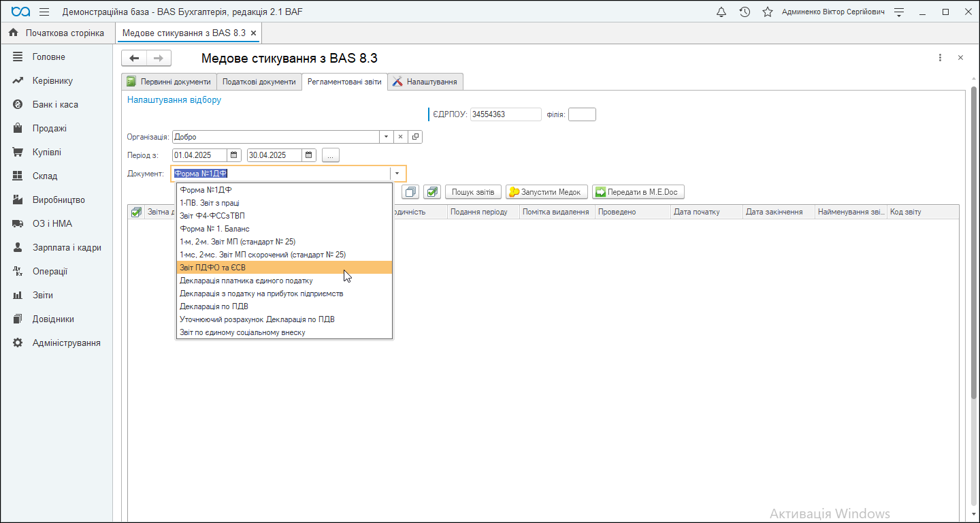
Task: Select Уточнюючий розрахунок Декларація по ПДВ option
Action: (284, 319)
